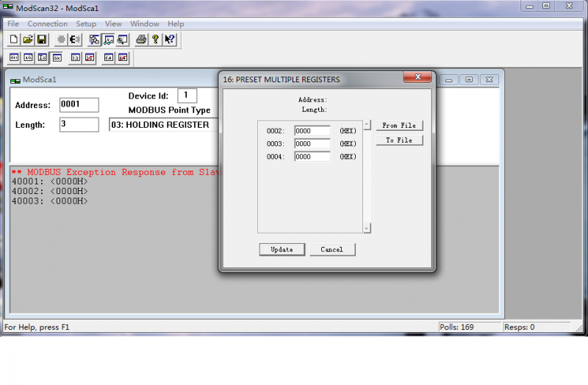Click the yellow question mark About icon
Image resolution: width=588 pixels, height=385 pixels.
[x=155, y=40]
